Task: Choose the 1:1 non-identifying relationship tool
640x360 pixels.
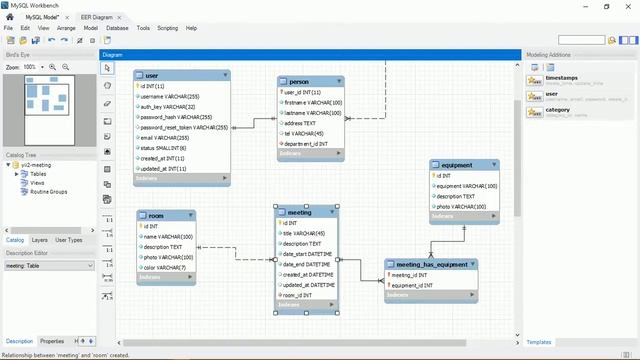Action: click(x=107, y=218)
